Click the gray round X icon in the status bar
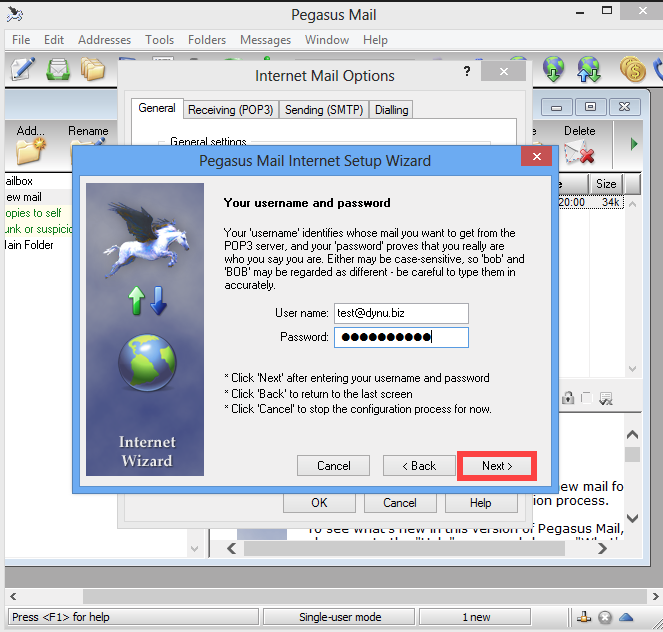Image resolution: width=663 pixels, height=632 pixels. point(605,618)
